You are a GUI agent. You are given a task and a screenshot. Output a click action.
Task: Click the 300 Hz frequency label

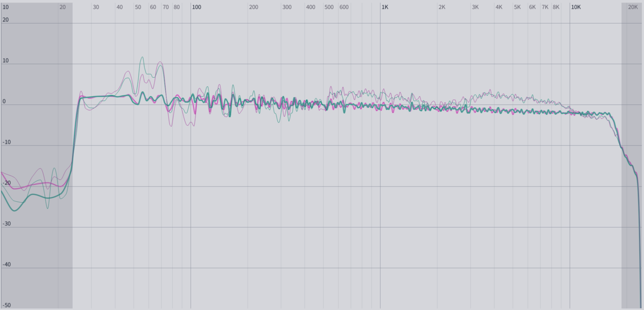click(x=287, y=7)
